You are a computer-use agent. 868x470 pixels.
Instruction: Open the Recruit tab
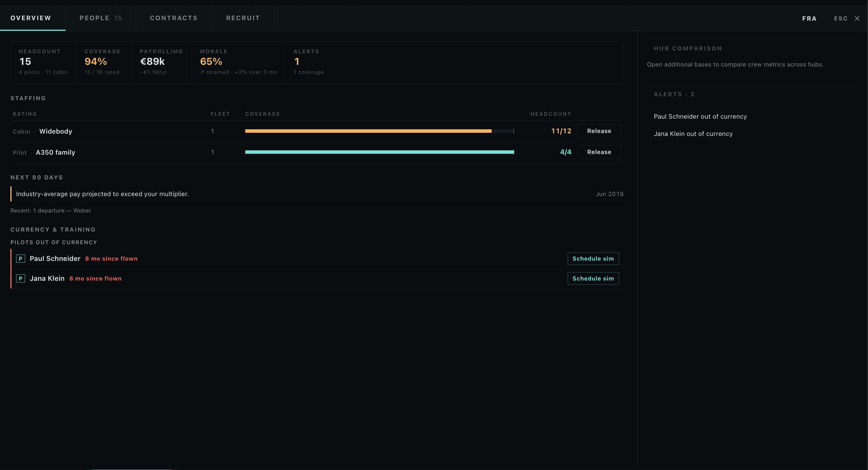[x=243, y=18]
